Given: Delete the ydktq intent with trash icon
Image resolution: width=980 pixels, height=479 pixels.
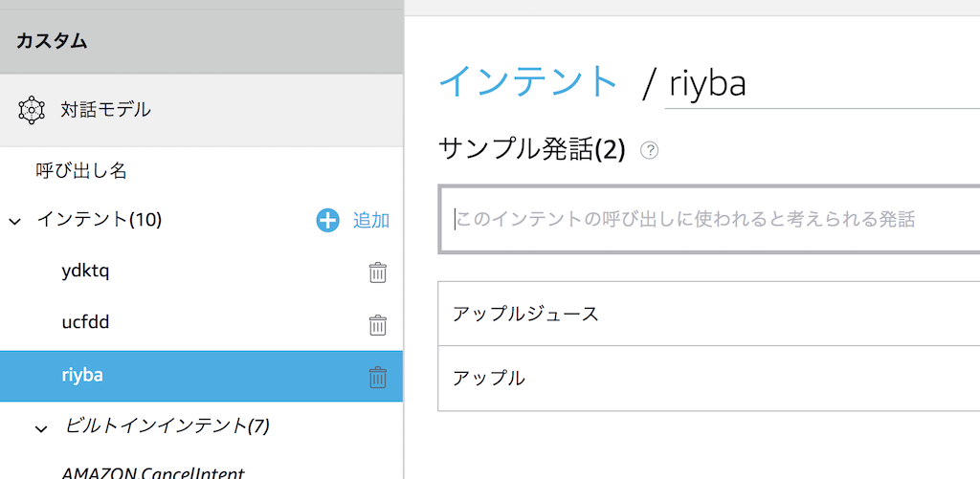Looking at the screenshot, I should click(x=377, y=272).
